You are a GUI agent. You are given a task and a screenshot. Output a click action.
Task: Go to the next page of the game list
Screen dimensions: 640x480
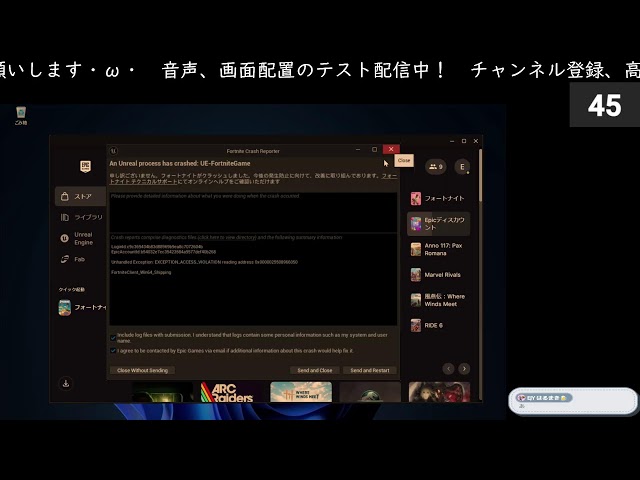point(463,368)
